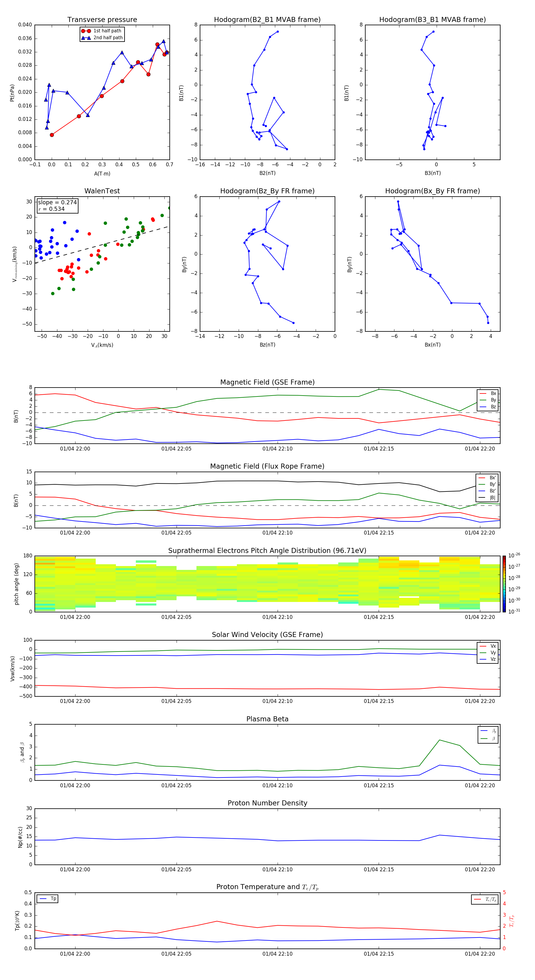Select the Hodogram(B2_B1 MVAB frame) title

(267, 20)
